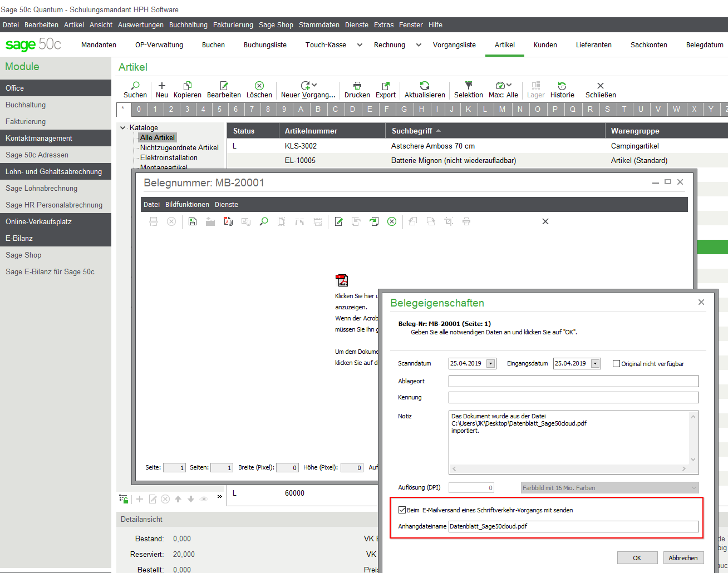Click the PDF document icon in Beleg preview
The height and width of the screenshot is (573, 728).
coord(342,280)
